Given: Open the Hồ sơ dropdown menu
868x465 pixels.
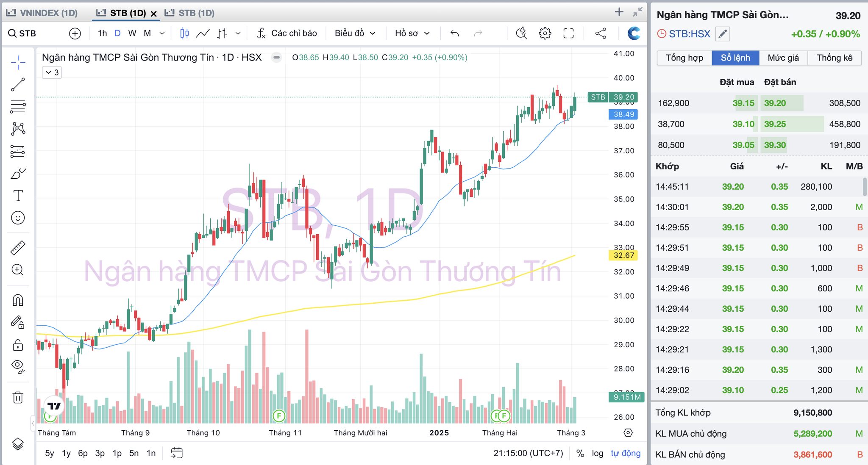Looking at the screenshot, I should [412, 33].
